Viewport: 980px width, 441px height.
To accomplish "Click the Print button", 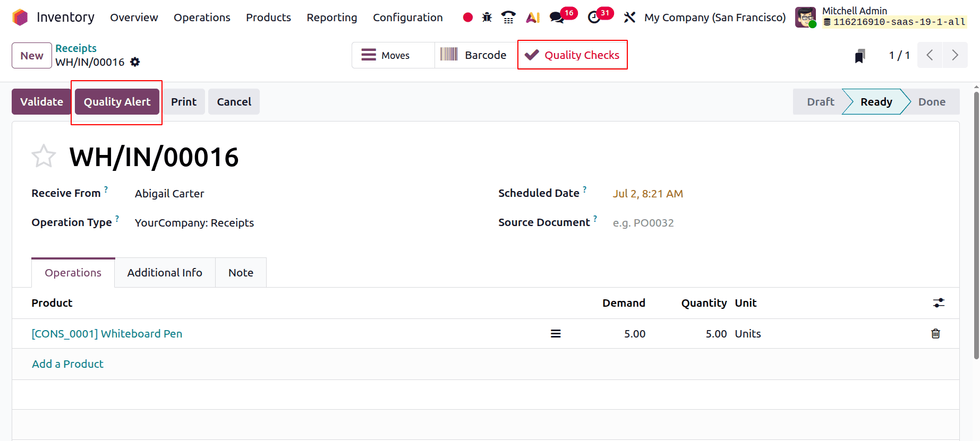I will (184, 102).
